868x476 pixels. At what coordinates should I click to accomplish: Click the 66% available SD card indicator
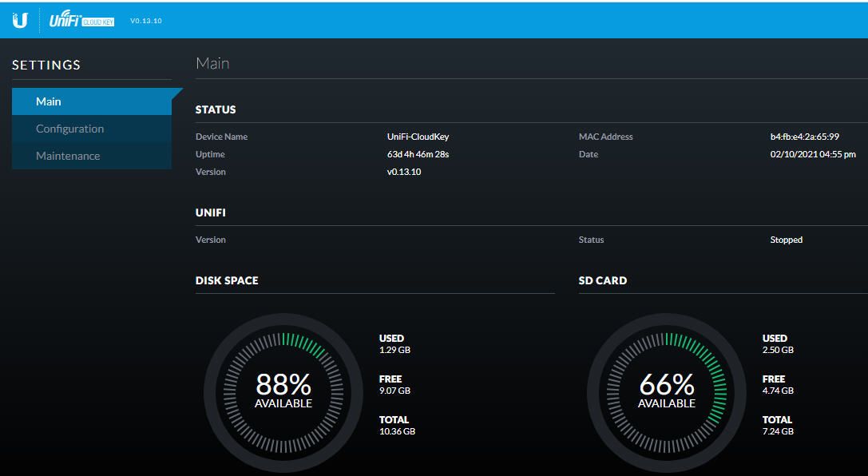(x=667, y=391)
